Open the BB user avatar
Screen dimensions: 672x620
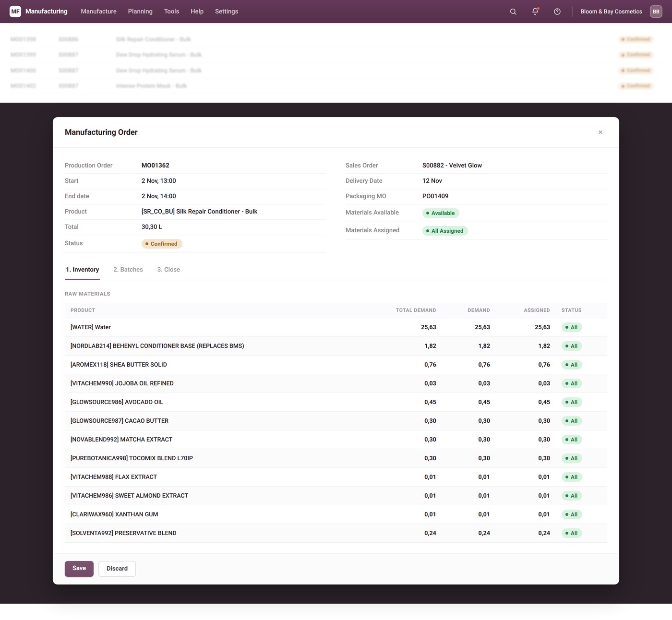pyautogui.click(x=656, y=12)
